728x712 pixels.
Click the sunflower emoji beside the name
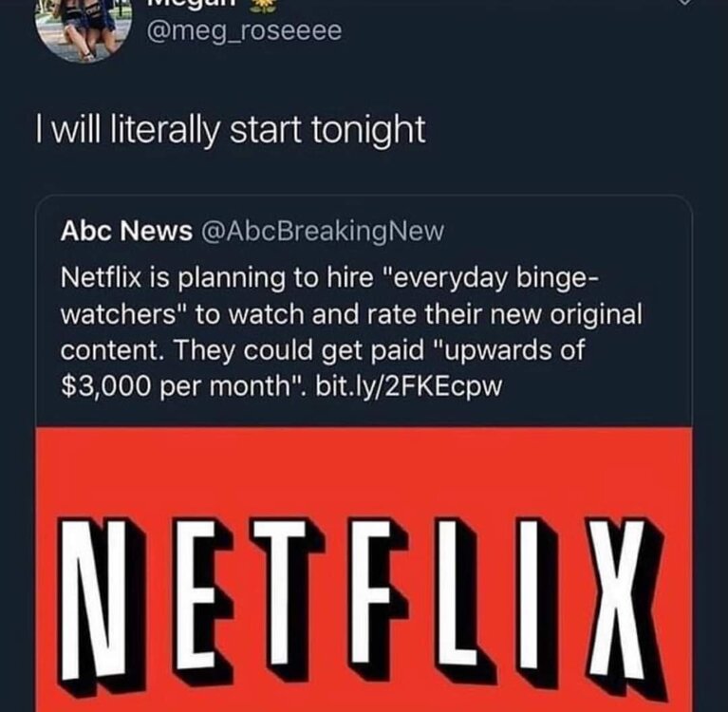[265, 4]
